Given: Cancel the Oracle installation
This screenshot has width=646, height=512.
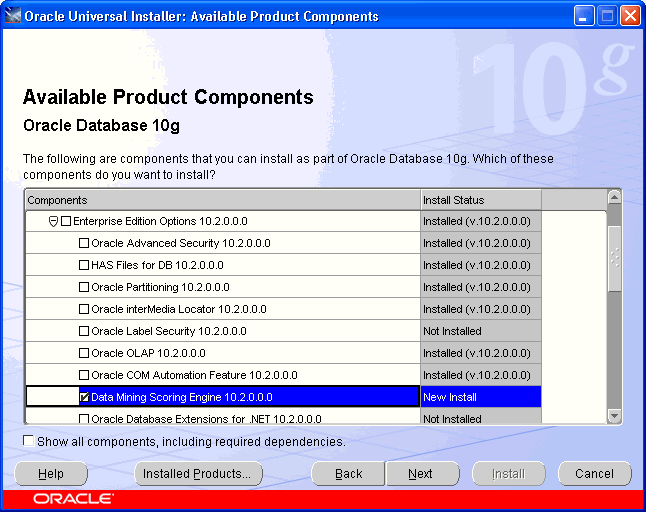Looking at the screenshot, I should [x=595, y=474].
